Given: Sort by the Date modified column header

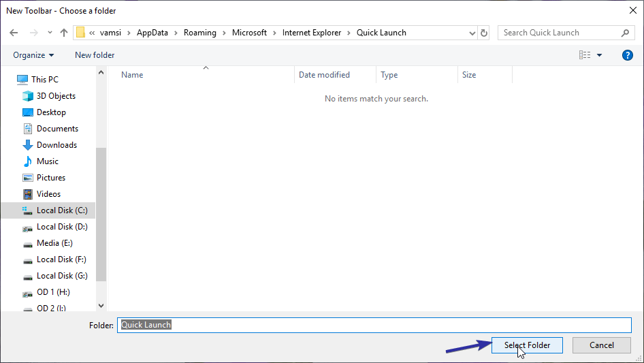Looking at the screenshot, I should [324, 75].
